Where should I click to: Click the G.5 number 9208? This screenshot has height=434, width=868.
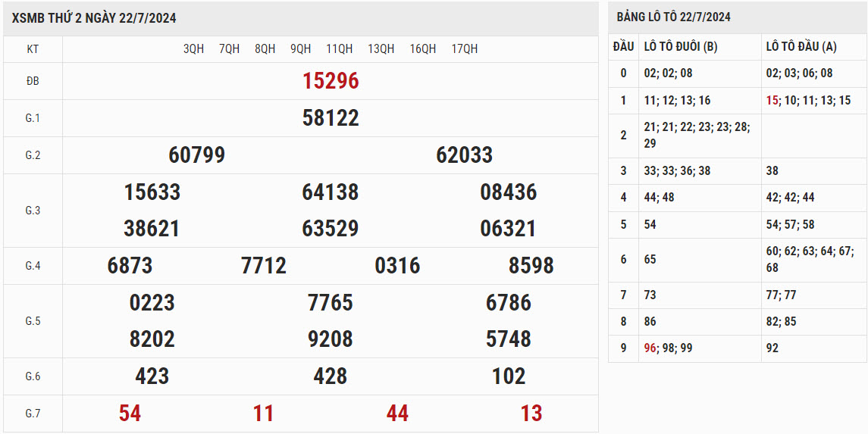331,339
